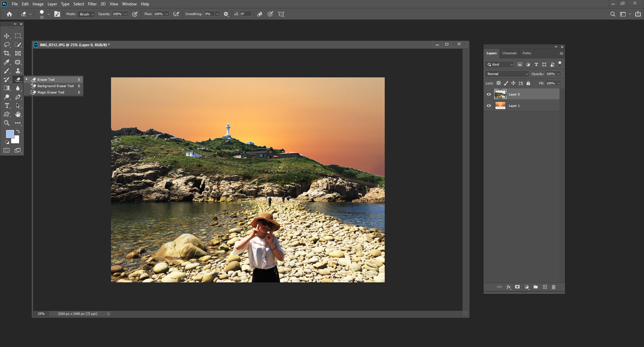Screen dimensions: 644x347
Task: Open the Normal blend mode dropdown
Action: [507, 74]
